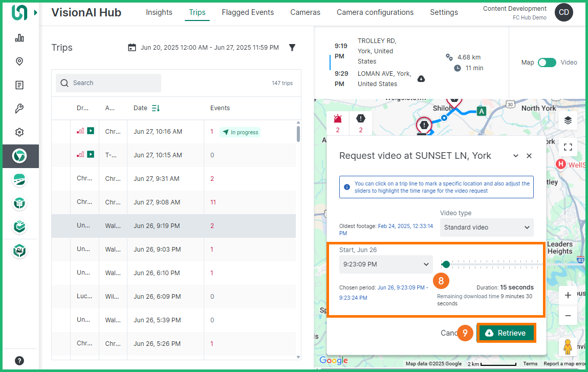This screenshot has height=372, width=588.
Task: Click the trip download cloud icon
Action: click(421, 79)
